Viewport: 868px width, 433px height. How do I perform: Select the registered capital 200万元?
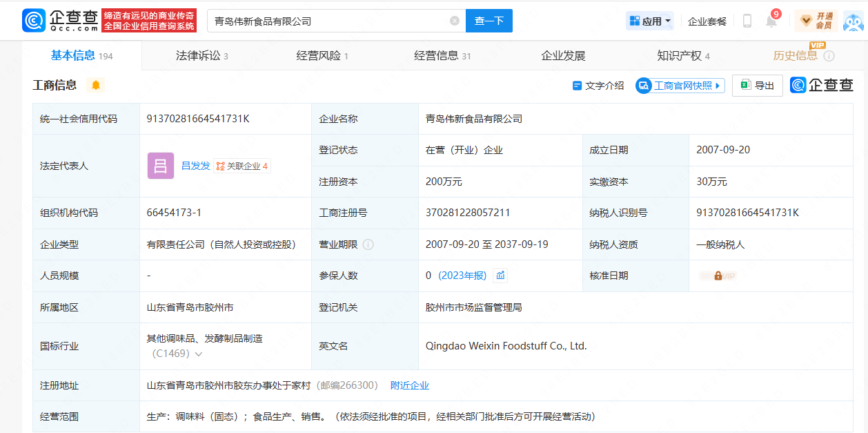pyautogui.click(x=444, y=182)
